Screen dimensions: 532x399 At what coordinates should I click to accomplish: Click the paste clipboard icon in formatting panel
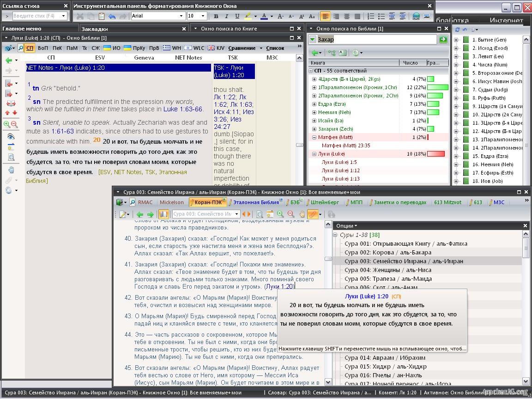coord(101,16)
